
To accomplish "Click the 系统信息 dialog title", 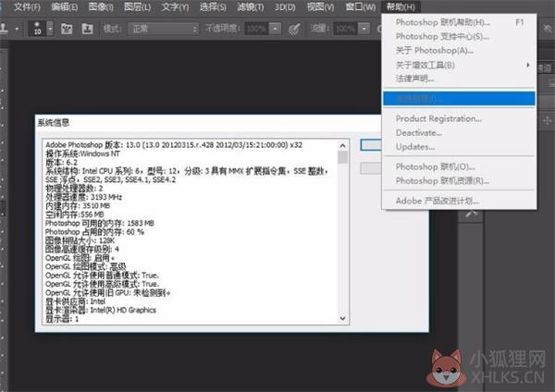I will tap(54, 123).
